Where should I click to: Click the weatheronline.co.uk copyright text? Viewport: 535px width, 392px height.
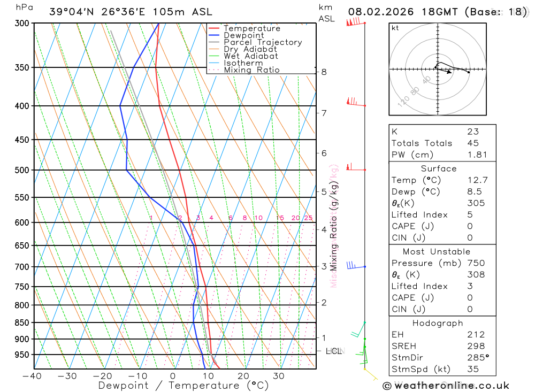pyautogui.click(x=446, y=386)
